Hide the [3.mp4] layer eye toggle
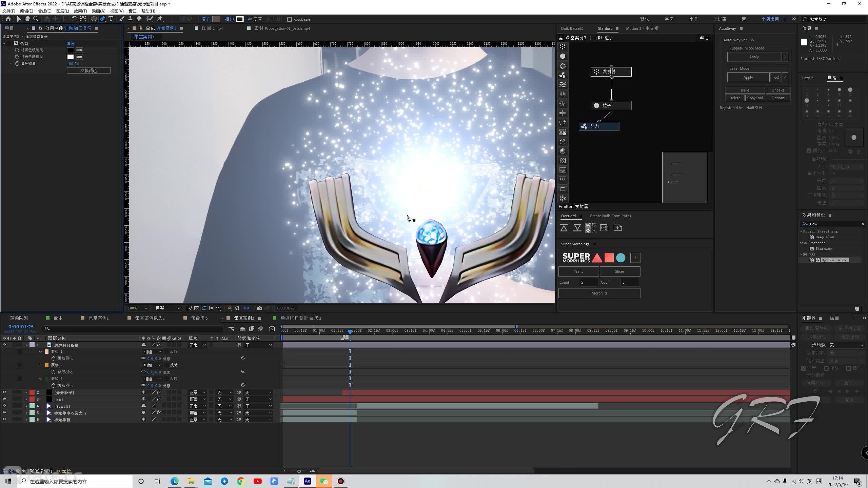The height and width of the screenshot is (488, 868). click(x=4, y=406)
